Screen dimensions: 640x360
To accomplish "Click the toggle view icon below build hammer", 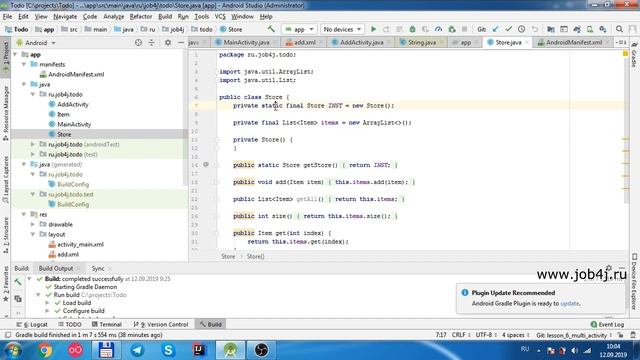I will pos(18,299).
